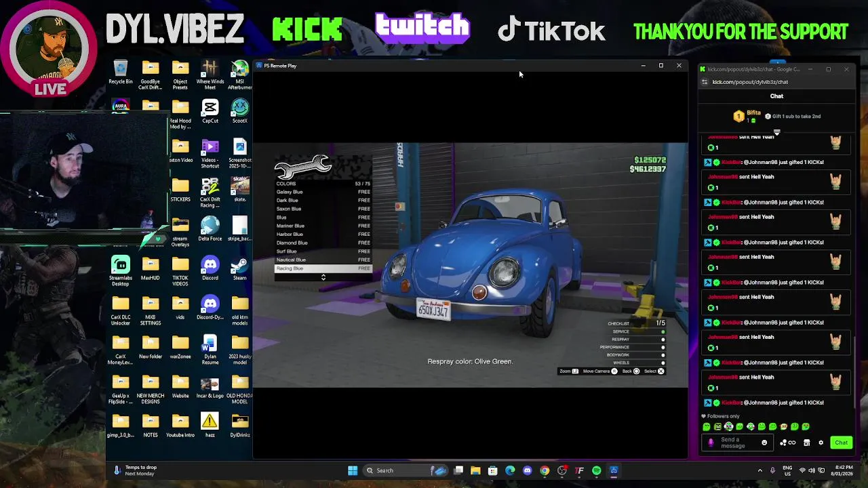Select Mariner Blue respray color
868x488 pixels.
(x=323, y=226)
